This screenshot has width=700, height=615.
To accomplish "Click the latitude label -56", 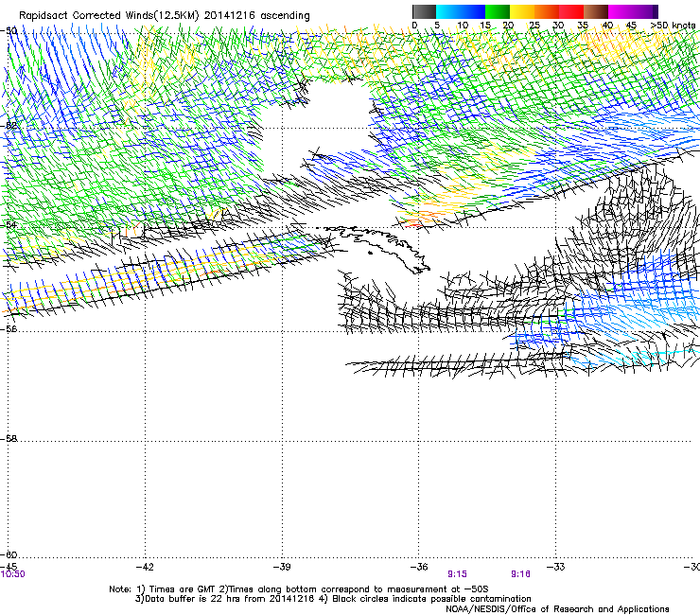I will click(9, 328).
